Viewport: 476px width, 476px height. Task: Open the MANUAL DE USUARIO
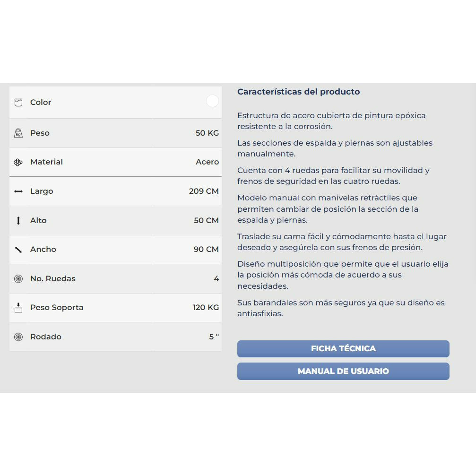(343, 371)
